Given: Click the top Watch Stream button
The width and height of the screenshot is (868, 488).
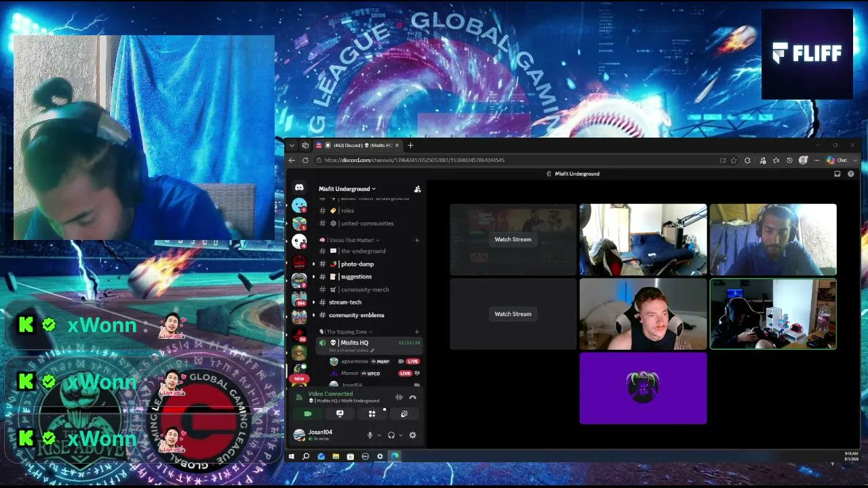Looking at the screenshot, I should click(513, 239).
